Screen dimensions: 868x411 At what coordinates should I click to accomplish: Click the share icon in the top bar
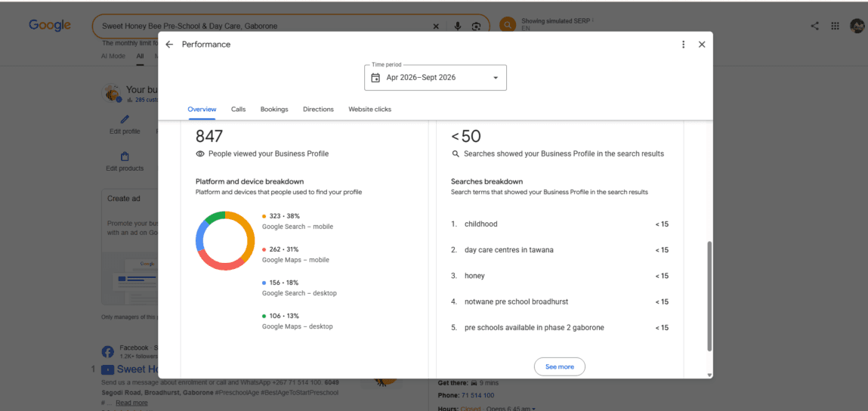coord(815,26)
